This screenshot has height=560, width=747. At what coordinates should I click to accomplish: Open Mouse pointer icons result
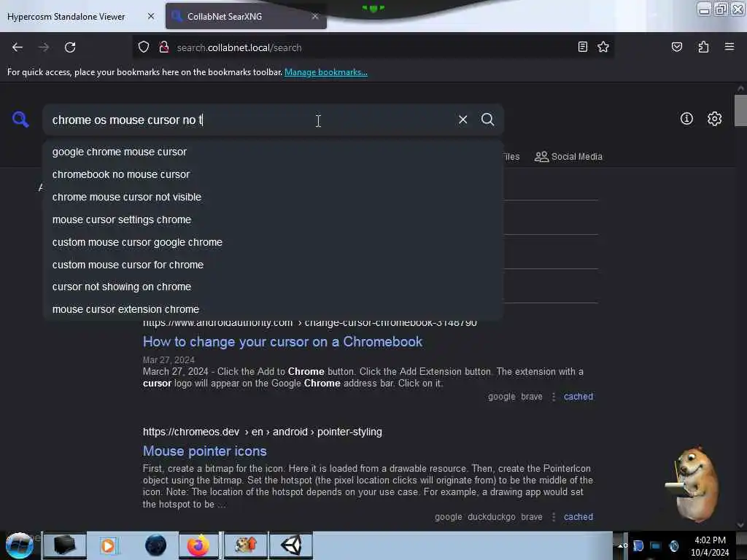tap(205, 451)
